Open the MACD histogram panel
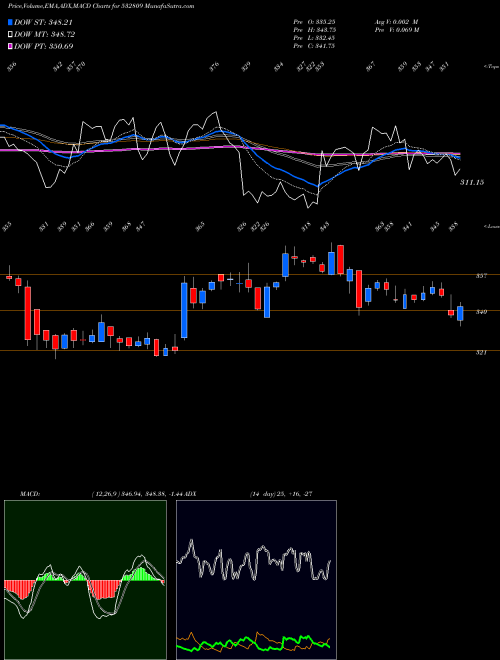The height and width of the screenshot is (660, 500). click(x=85, y=580)
